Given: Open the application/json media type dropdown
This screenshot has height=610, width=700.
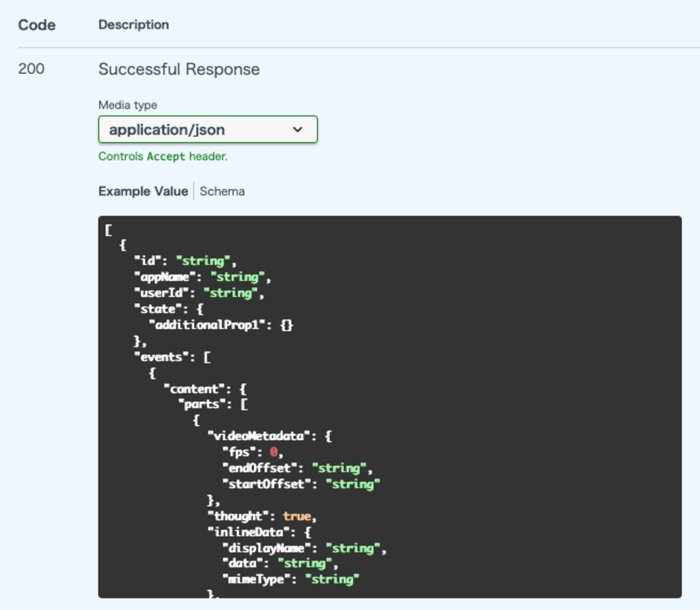Looking at the screenshot, I should coord(207,130).
